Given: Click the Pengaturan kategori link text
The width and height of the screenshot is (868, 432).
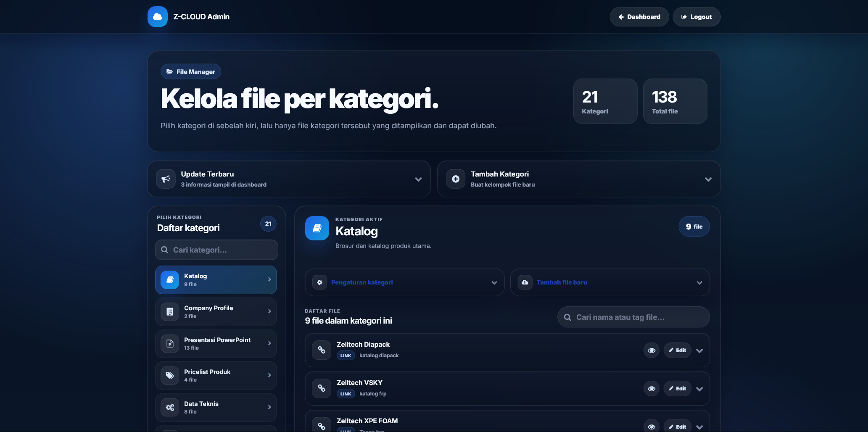Looking at the screenshot, I should tap(362, 282).
